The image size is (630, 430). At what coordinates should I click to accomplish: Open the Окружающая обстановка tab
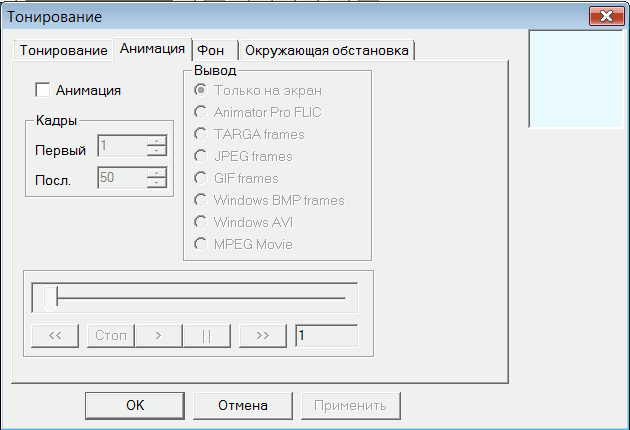point(326,50)
